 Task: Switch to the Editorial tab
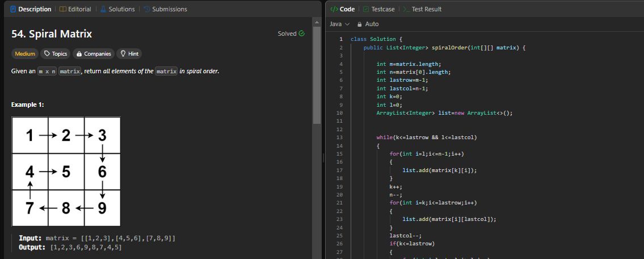point(75,9)
